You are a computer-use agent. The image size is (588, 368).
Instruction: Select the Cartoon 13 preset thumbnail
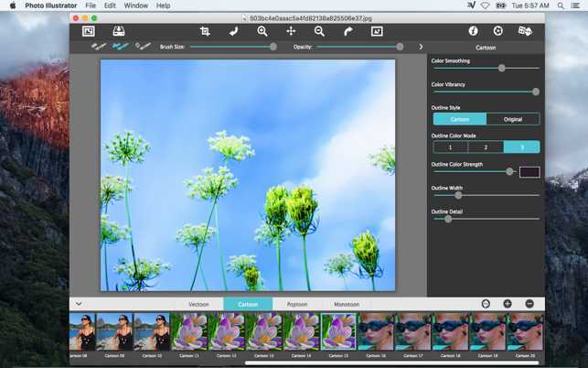click(263, 332)
